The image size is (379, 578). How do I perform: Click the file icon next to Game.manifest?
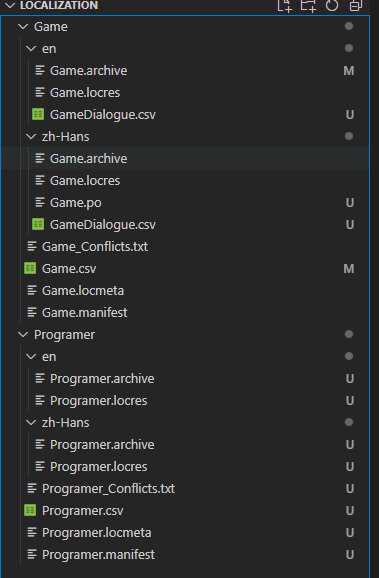point(32,313)
